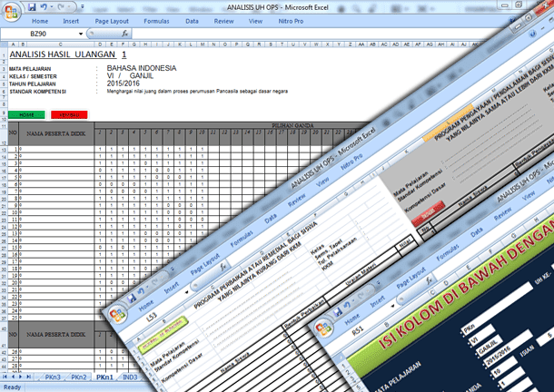Open Page Layout tab in BZ90 window
The image size is (554, 392).
coord(112,21)
